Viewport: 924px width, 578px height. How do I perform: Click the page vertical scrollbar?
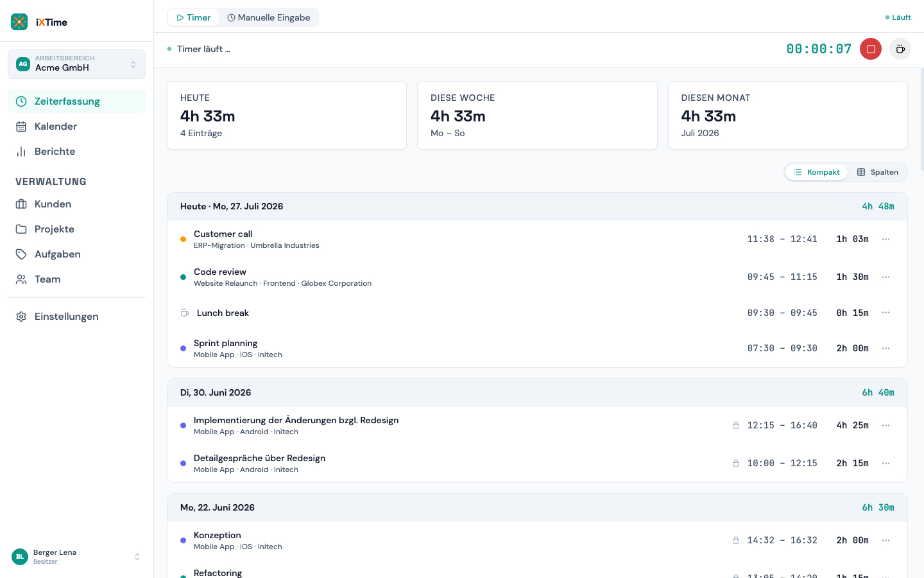point(922,119)
